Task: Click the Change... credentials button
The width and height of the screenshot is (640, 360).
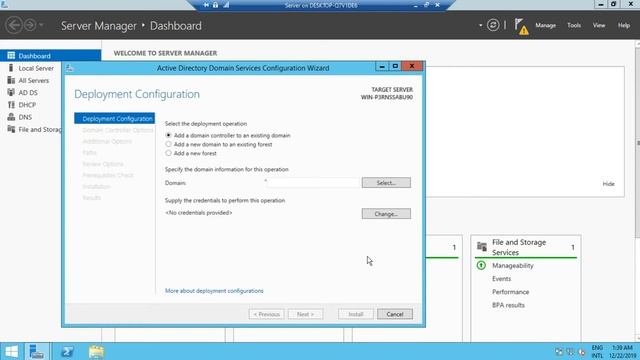Action: (x=386, y=214)
